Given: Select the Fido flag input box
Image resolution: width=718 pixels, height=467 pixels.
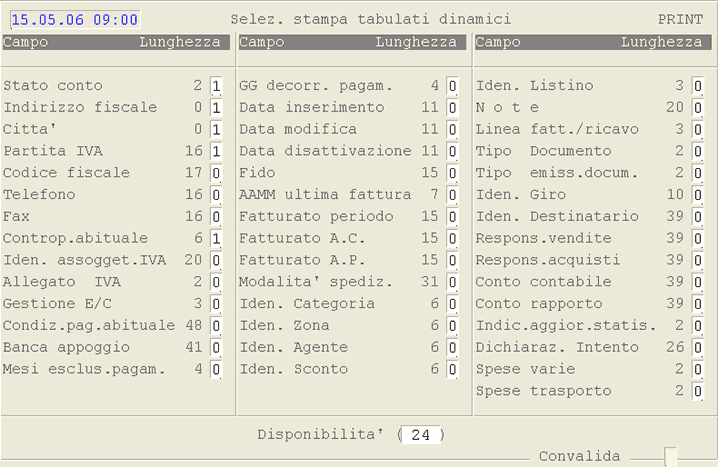Looking at the screenshot, I should click(x=452, y=173).
